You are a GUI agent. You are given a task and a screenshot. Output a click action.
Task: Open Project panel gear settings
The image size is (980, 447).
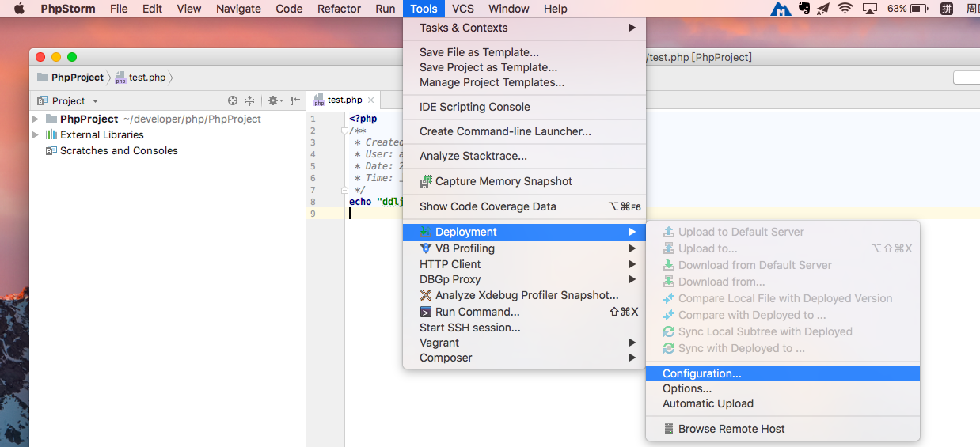274,100
